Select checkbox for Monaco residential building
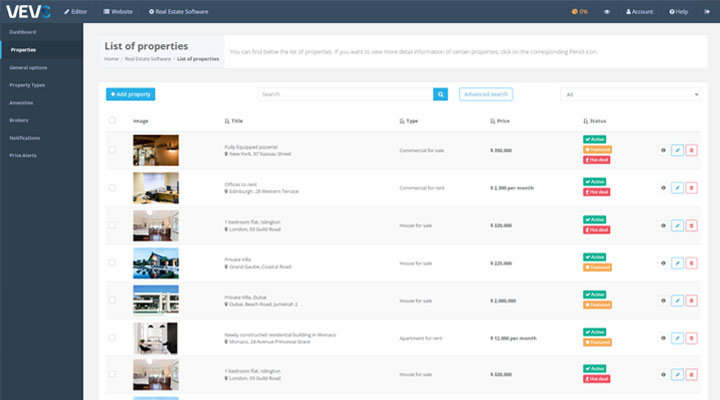The image size is (720, 400). click(112, 338)
